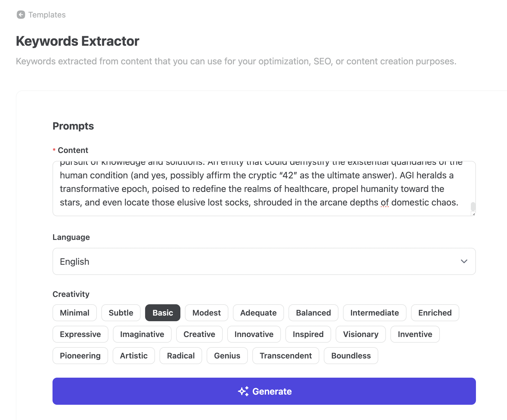Choose the Visionary creativity chip
The width and height of the screenshot is (507, 420).
click(360, 334)
